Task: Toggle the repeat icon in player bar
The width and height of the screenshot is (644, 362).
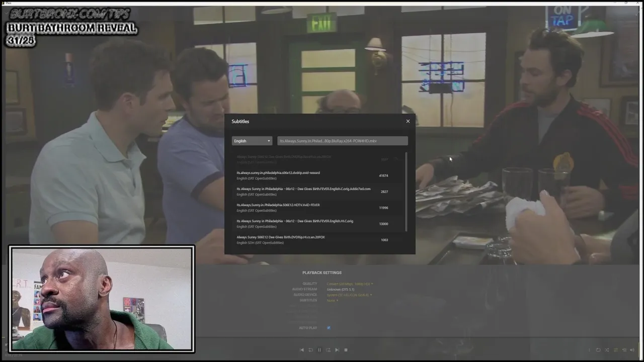Action: pos(598,350)
